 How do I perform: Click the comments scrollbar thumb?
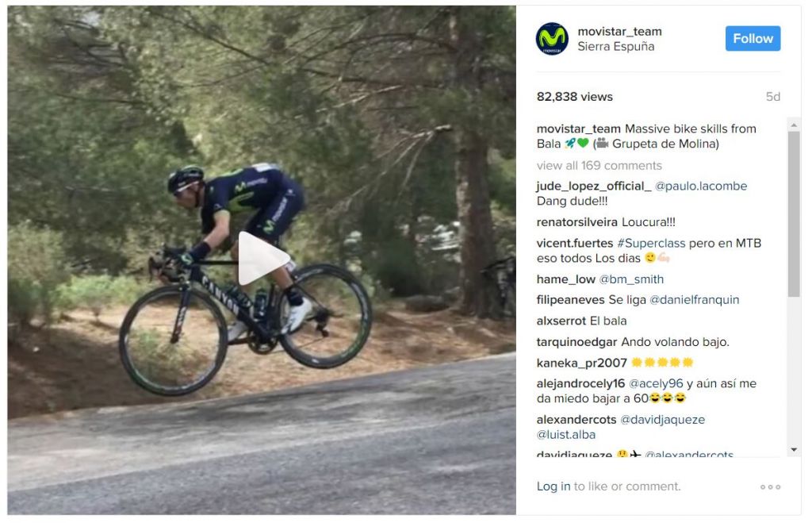coord(794,214)
